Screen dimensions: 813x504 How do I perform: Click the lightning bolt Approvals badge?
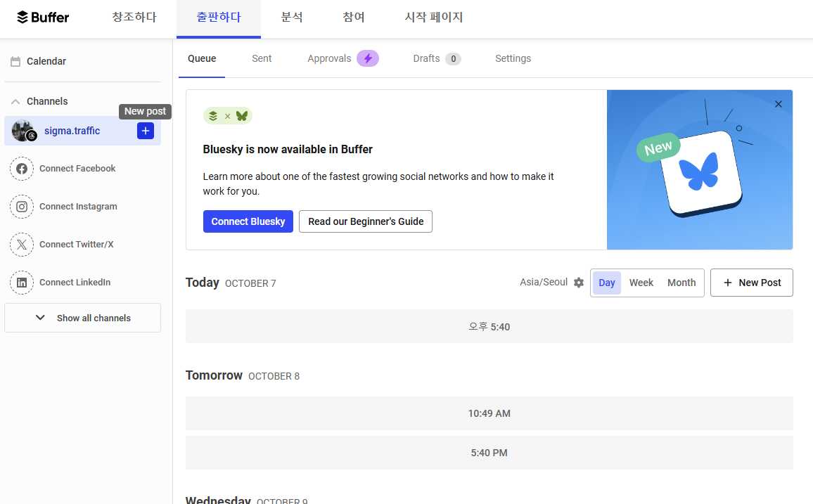pyautogui.click(x=367, y=58)
